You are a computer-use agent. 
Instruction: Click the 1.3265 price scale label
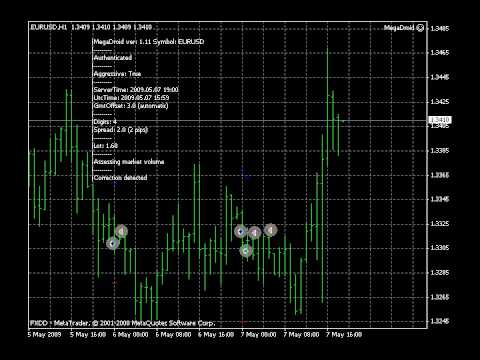click(440, 297)
